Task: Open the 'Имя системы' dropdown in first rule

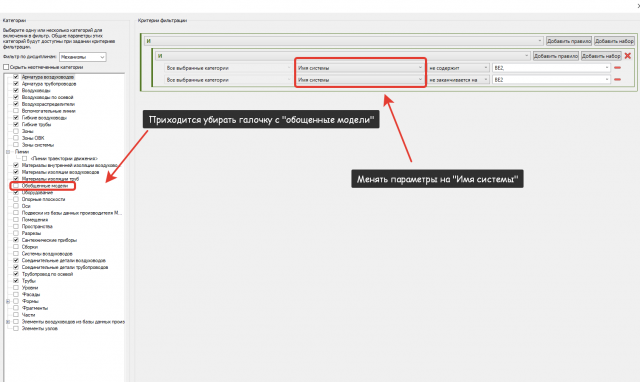Action: coord(360,68)
